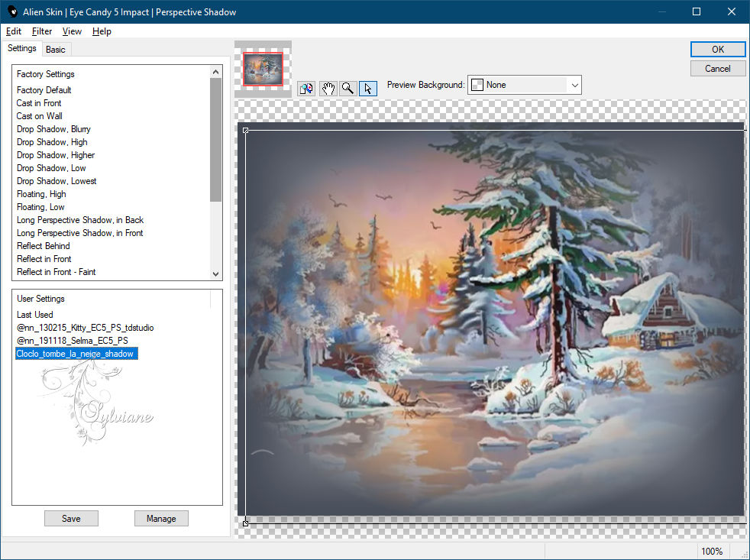Screen dimensions: 750x560
Task: Select the Reflect in Front preset
Action: pyautogui.click(x=44, y=258)
